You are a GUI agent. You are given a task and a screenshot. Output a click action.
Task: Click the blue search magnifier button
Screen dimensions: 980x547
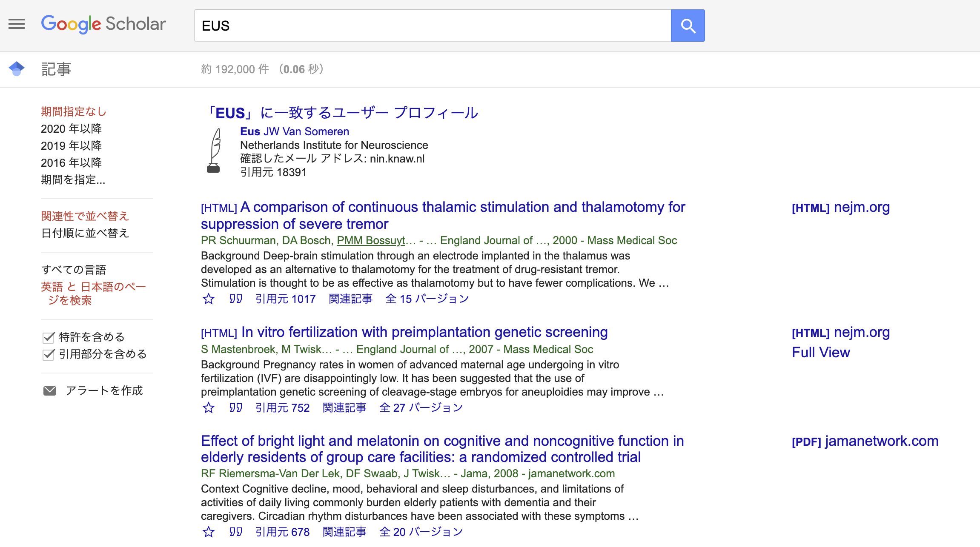[x=688, y=26]
